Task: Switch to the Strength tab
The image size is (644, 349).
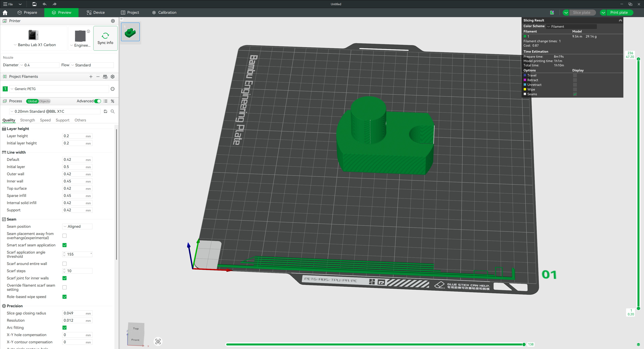Action: [x=28, y=120]
